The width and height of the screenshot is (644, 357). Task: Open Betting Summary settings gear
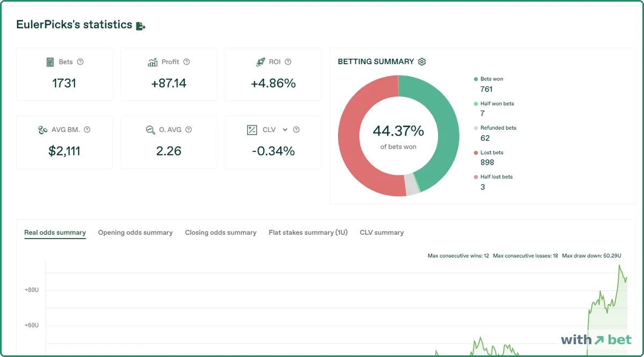pos(422,62)
